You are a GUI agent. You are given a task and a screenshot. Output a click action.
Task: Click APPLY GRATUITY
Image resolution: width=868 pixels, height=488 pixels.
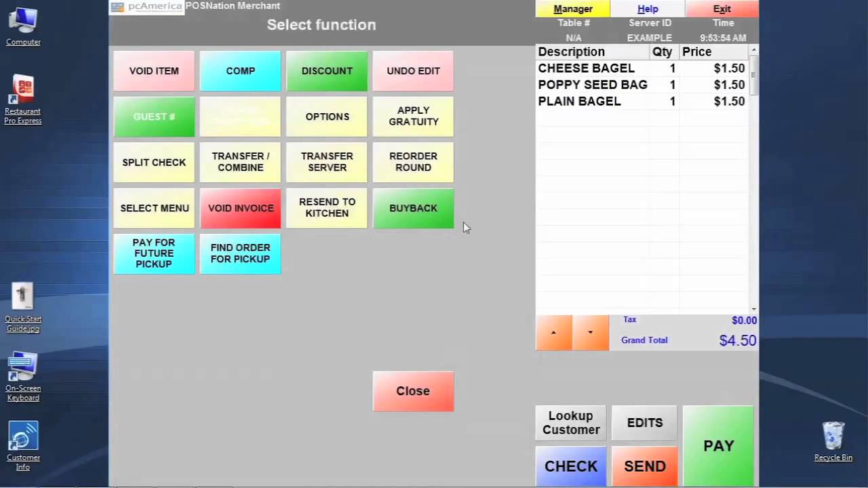pos(413,117)
